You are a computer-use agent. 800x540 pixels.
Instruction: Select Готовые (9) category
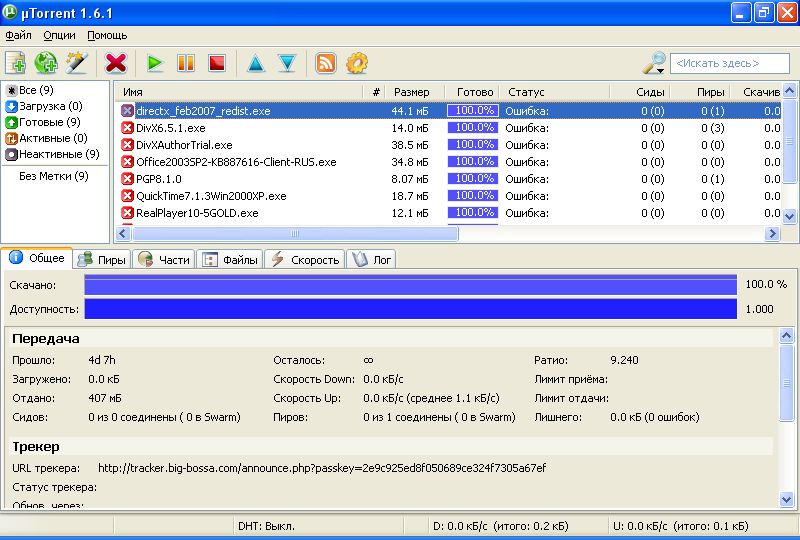[43, 122]
